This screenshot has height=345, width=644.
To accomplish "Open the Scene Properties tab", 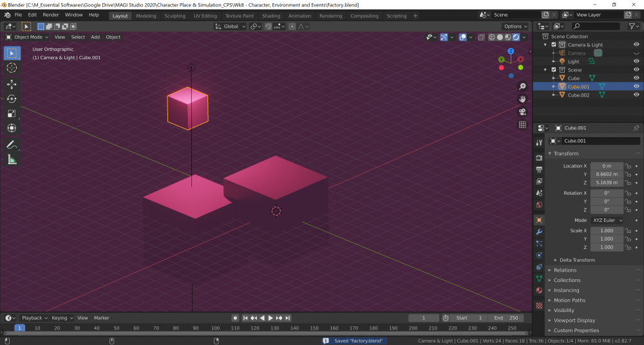I will click(539, 193).
